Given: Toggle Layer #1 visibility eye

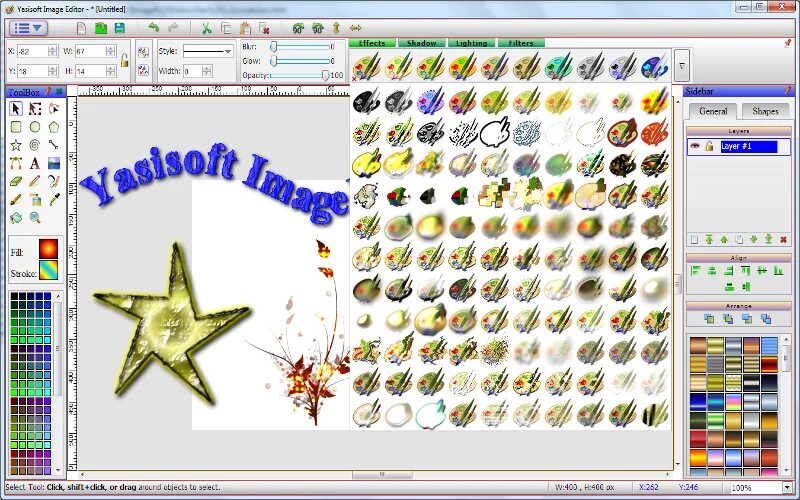Looking at the screenshot, I should click(x=695, y=146).
